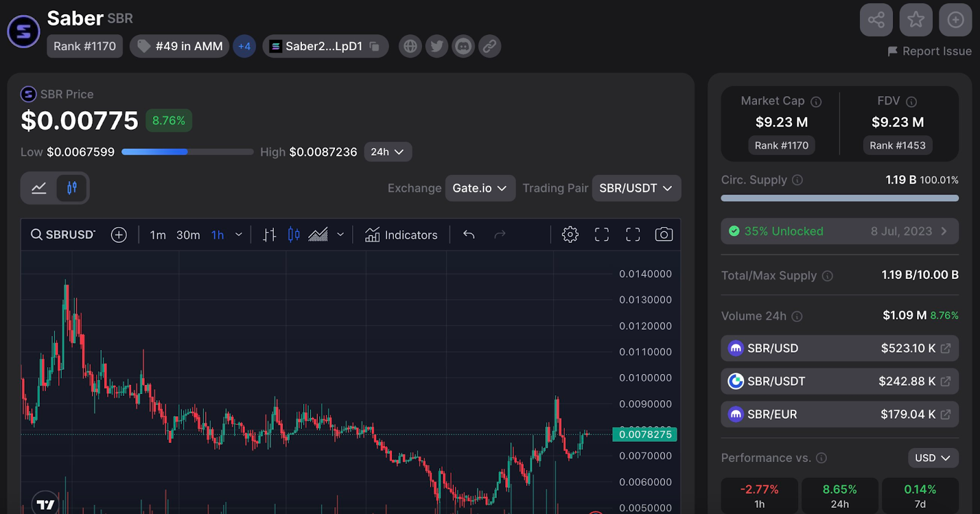980x514 pixels.
Task: Click the #49 in AMM tag
Action: (x=179, y=47)
